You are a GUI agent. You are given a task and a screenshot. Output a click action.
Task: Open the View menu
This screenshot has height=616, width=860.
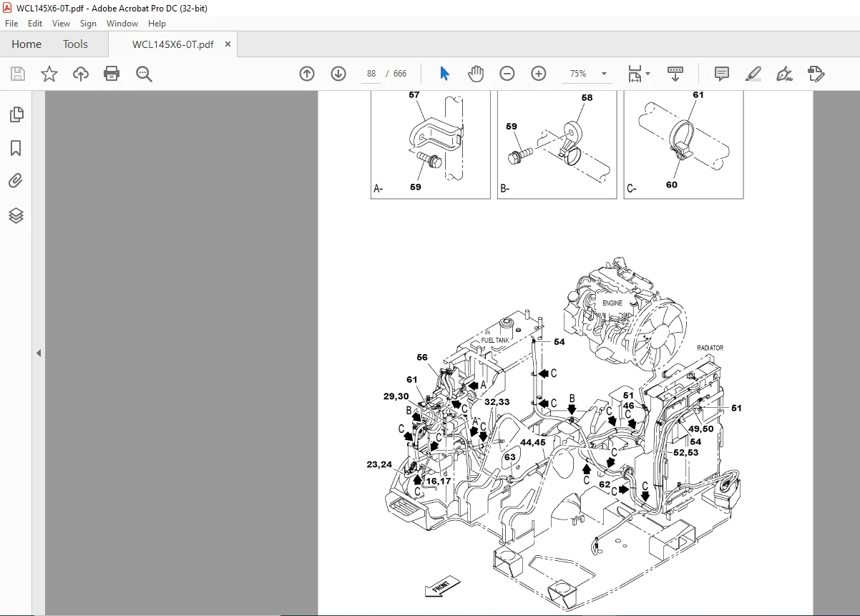61,24
